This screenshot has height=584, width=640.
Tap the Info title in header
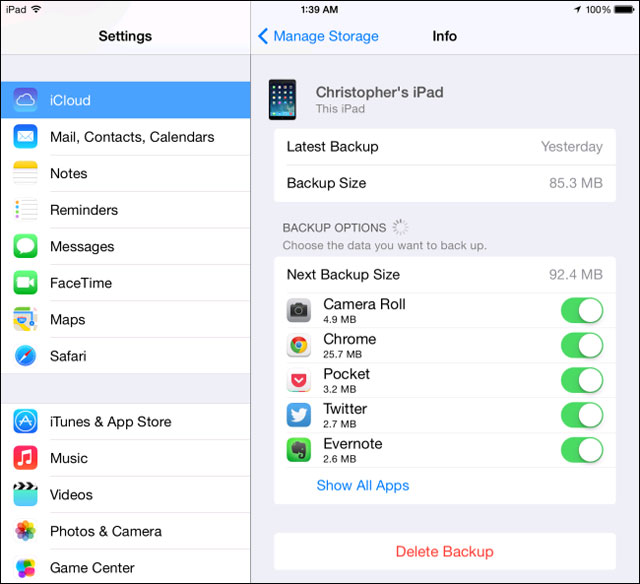click(x=444, y=36)
